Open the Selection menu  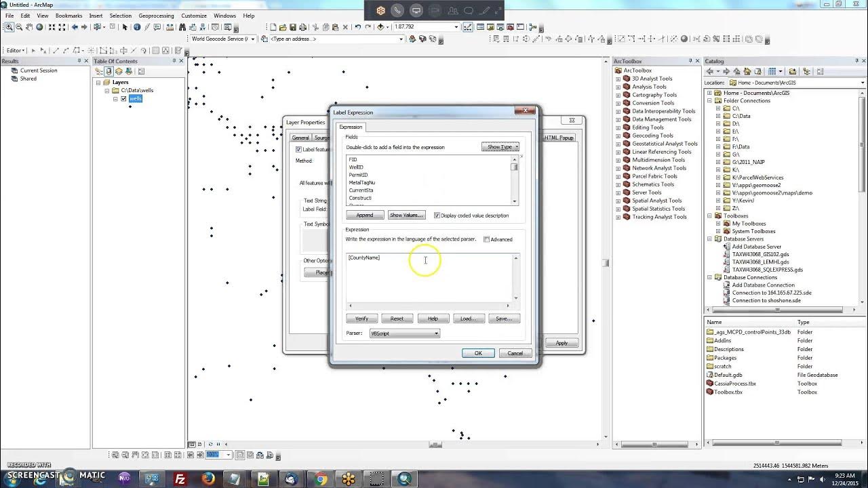click(x=121, y=16)
